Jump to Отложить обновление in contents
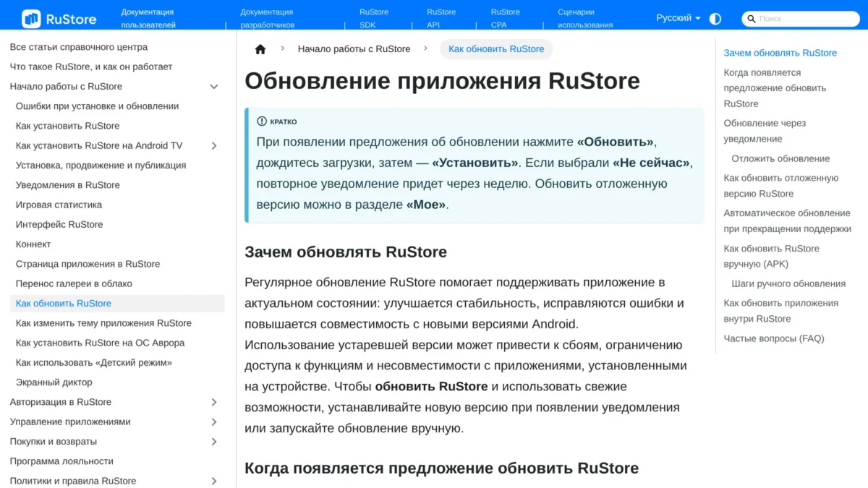 point(780,158)
